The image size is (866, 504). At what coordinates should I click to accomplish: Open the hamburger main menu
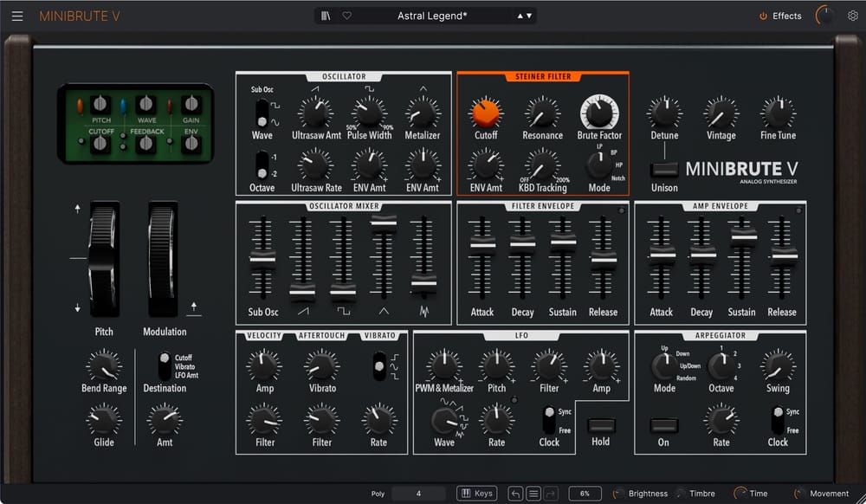(17, 16)
